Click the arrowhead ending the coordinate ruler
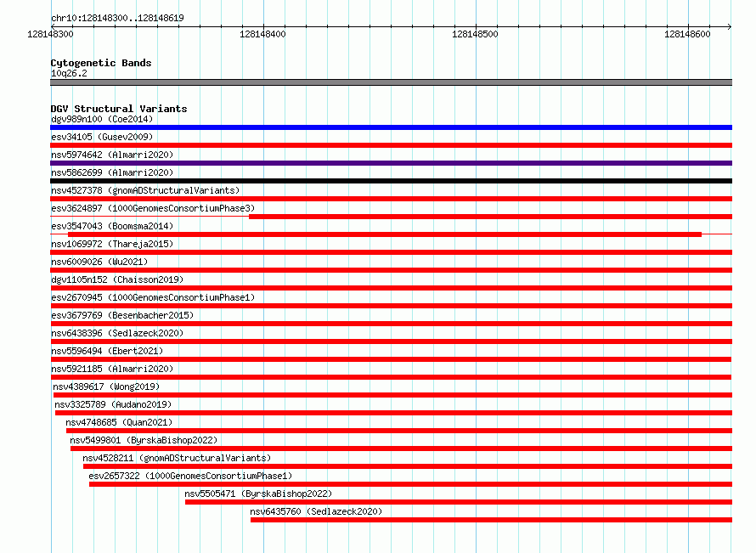 pos(730,26)
